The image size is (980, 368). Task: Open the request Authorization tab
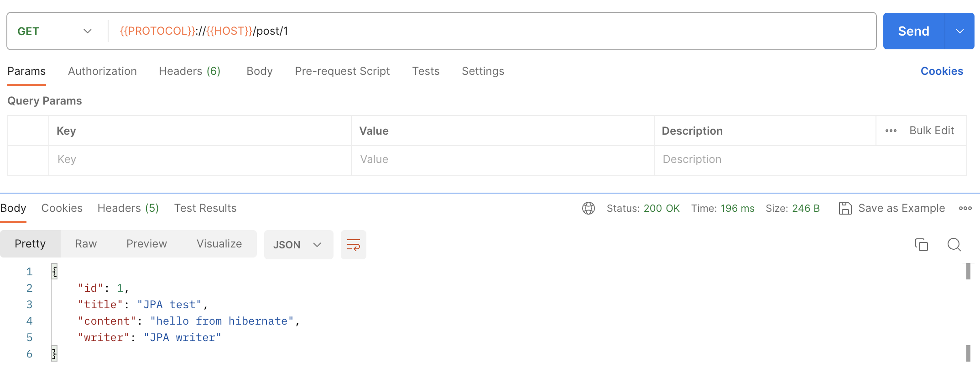click(x=102, y=71)
